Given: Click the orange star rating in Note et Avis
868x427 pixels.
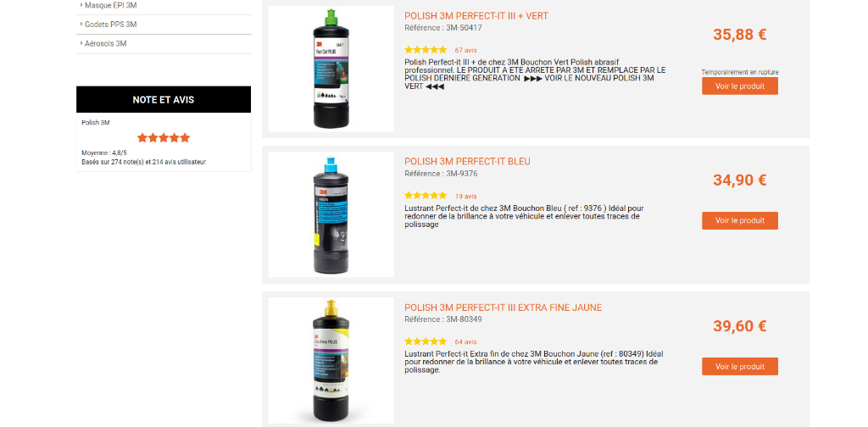Looking at the screenshot, I should pyautogui.click(x=164, y=138).
